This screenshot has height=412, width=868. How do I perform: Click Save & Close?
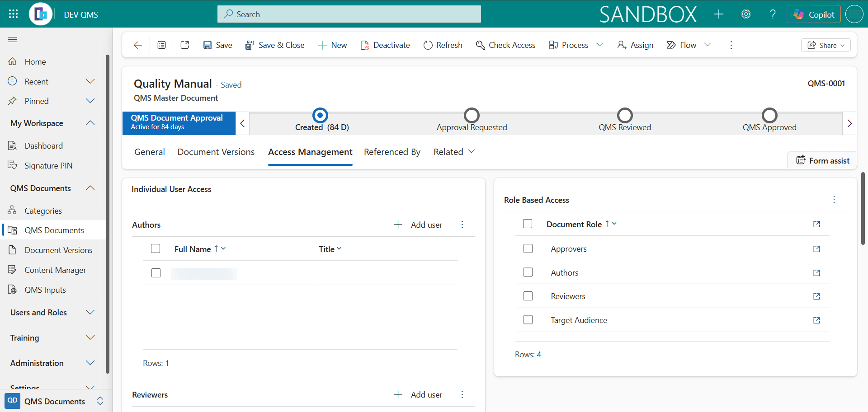tap(275, 45)
